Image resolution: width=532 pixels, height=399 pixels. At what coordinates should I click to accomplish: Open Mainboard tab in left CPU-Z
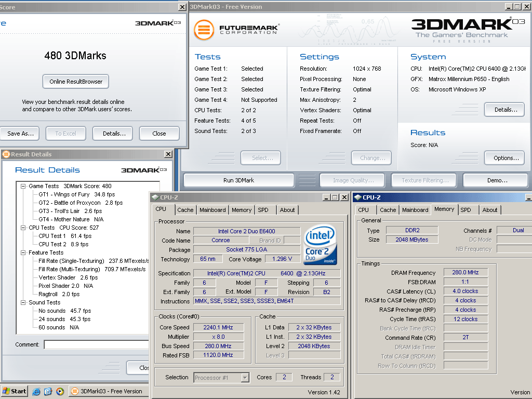pyautogui.click(x=212, y=210)
